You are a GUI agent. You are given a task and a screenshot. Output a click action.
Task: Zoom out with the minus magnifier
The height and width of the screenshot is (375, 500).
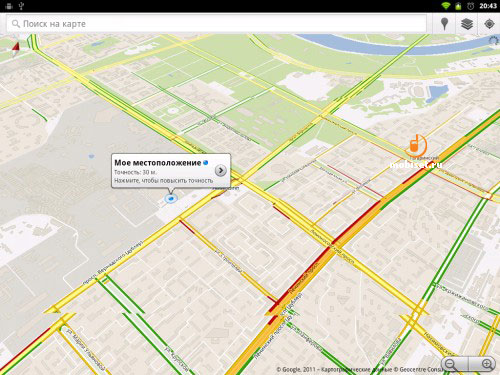(x=451, y=364)
